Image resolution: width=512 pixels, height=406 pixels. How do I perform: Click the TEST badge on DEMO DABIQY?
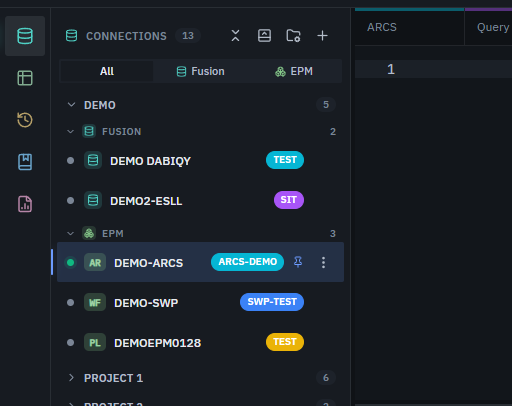click(x=285, y=160)
